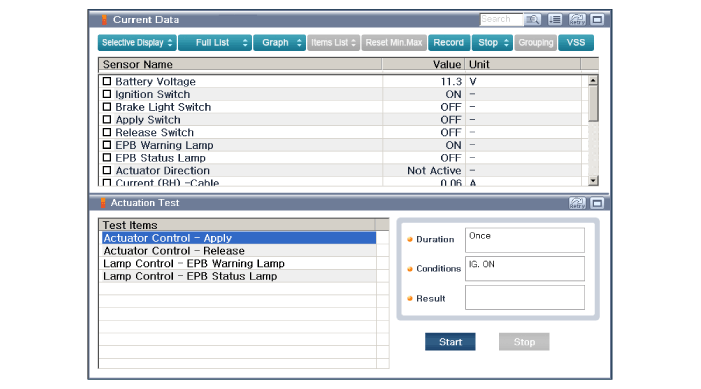
Task: Click the Record button
Action: point(449,42)
